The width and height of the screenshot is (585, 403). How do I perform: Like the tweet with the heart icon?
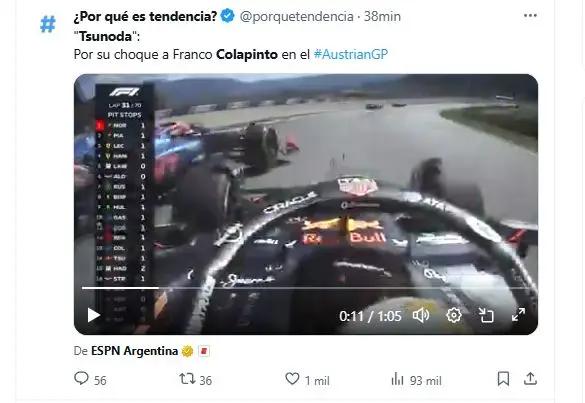(x=292, y=379)
